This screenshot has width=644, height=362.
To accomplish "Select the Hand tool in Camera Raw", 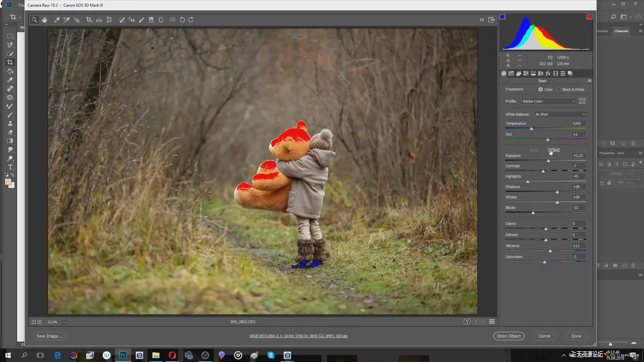I will (44, 20).
